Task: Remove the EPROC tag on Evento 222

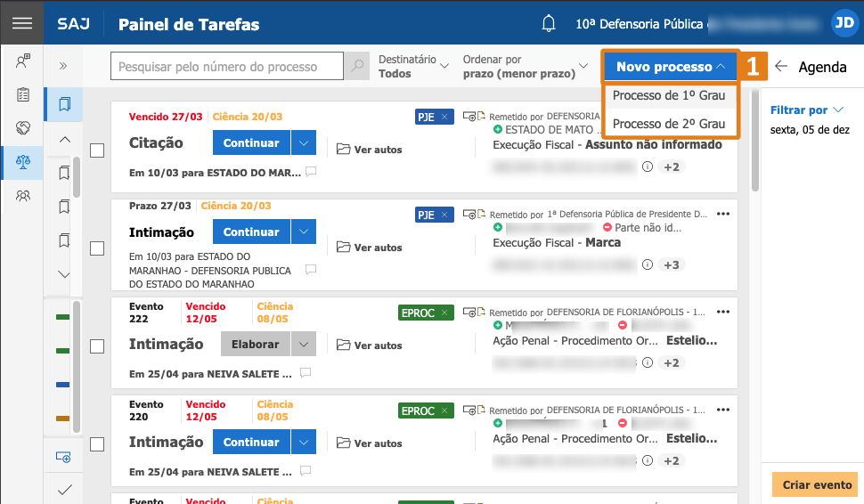Action: tap(444, 313)
